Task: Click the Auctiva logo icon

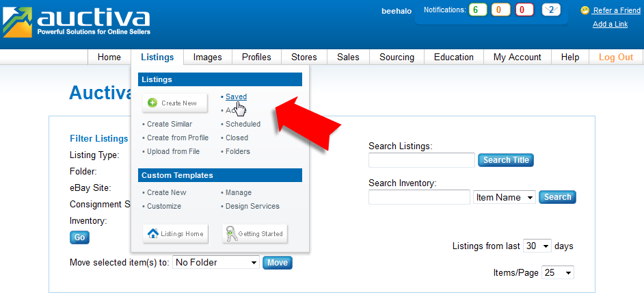Action: [x=18, y=22]
